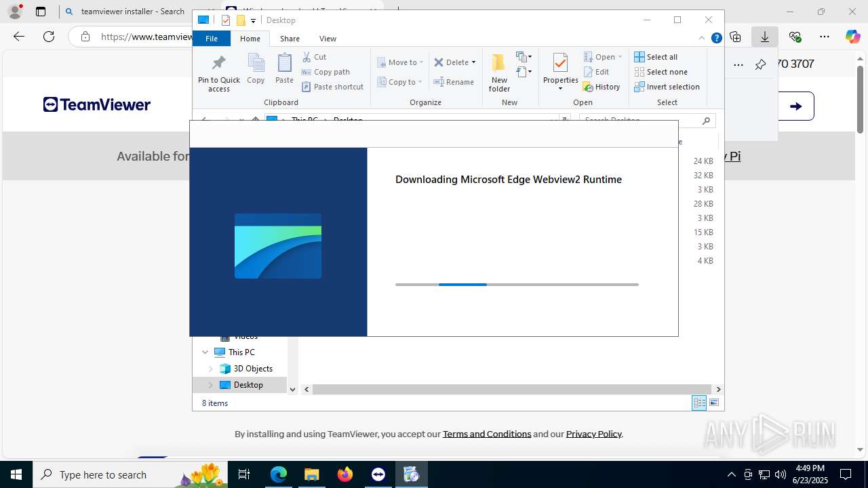Open Edge profile avatar icon
Viewport: 868px width, 488px height.
pyautogui.click(x=15, y=12)
